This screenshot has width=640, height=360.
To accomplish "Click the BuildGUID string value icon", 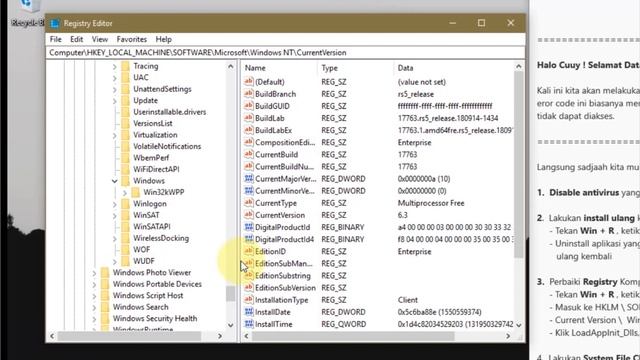I will [x=249, y=106].
